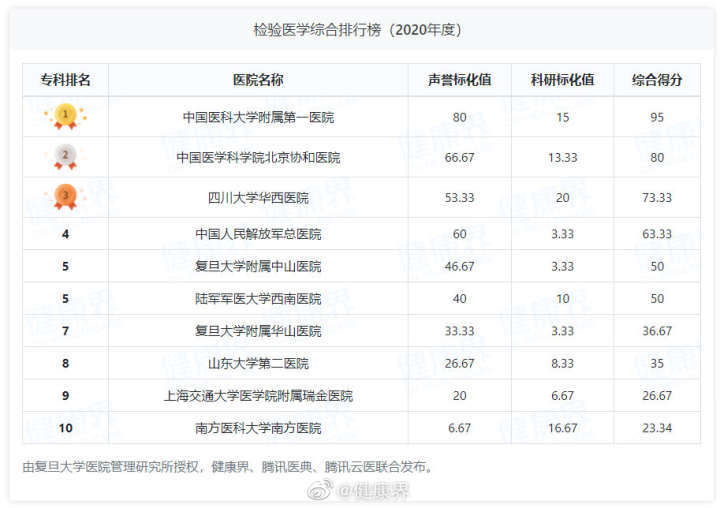Click reputation value 26.67 in 山东大学第二医院 row
The width and height of the screenshot is (720, 508).
coord(460,363)
